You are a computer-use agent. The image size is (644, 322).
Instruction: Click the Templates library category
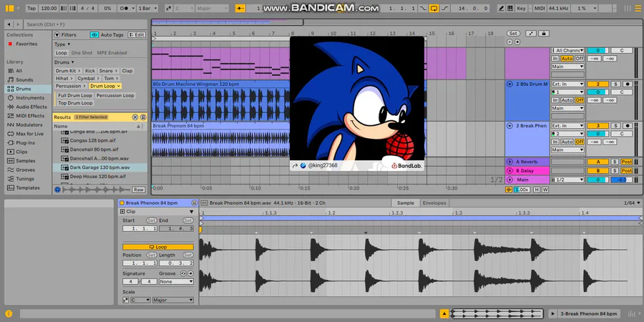(x=27, y=187)
